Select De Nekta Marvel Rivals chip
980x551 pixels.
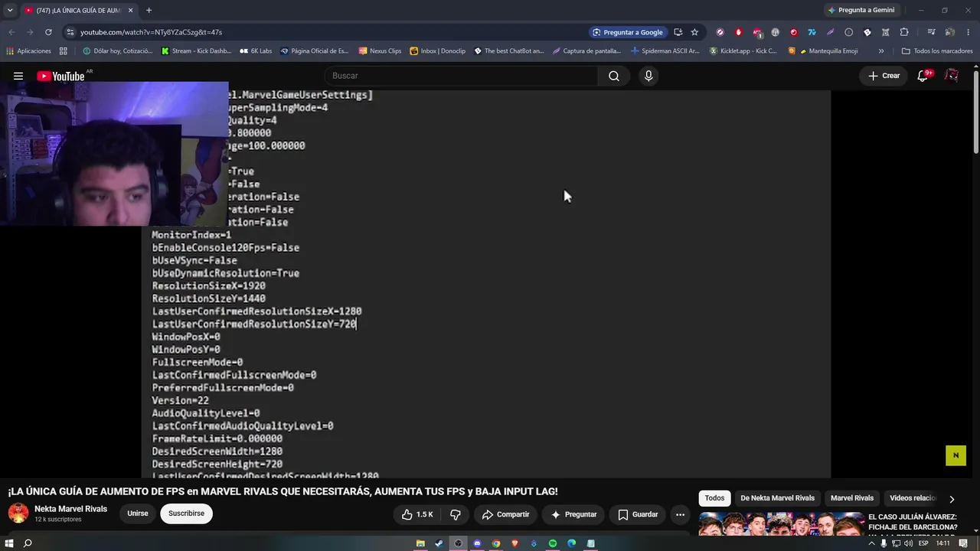point(777,498)
